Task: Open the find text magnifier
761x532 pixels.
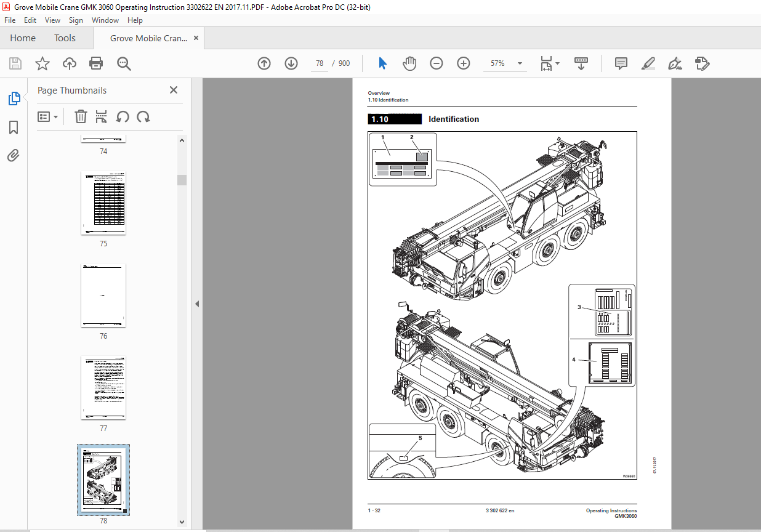Action: pyautogui.click(x=124, y=63)
